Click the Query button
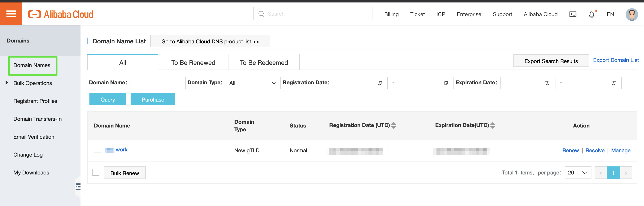The width and height of the screenshot is (644, 206). pyautogui.click(x=108, y=100)
